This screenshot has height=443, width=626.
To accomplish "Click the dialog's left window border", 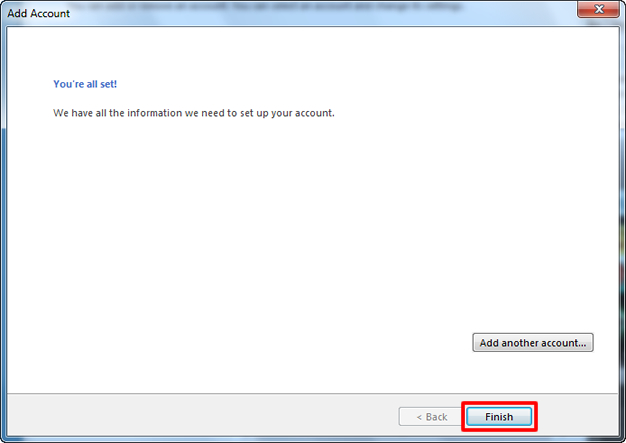I will coord(3,230).
